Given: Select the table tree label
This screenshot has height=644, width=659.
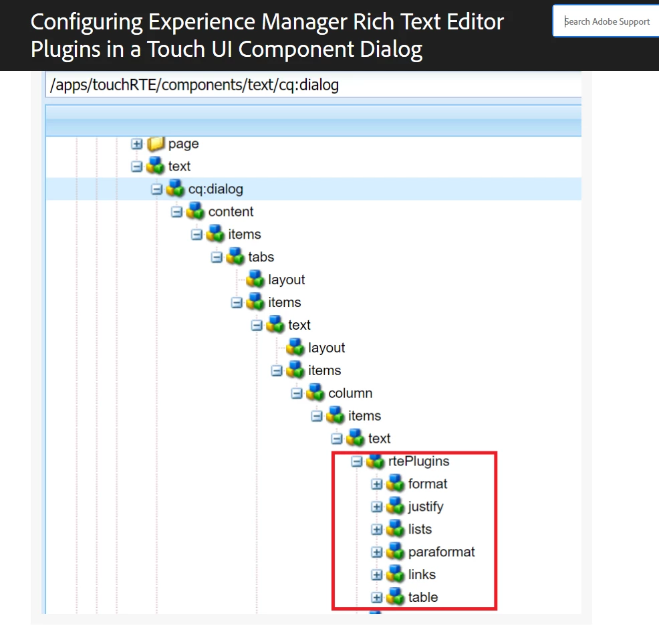Looking at the screenshot, I should pyautogui.click(x=423, y=598).
